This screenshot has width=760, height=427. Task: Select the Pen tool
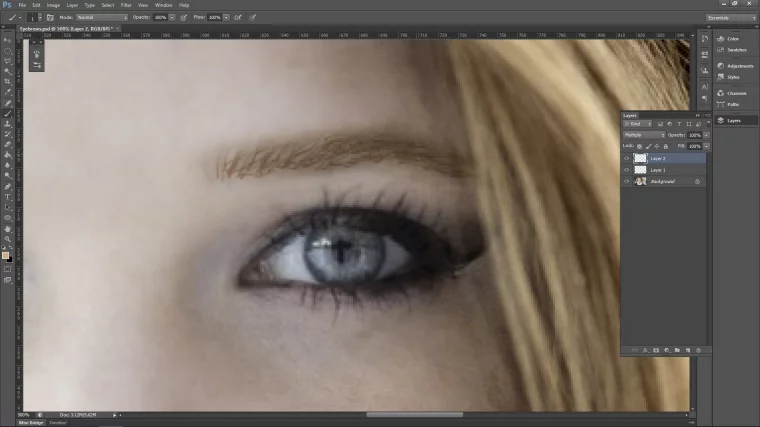click(7, 187)
